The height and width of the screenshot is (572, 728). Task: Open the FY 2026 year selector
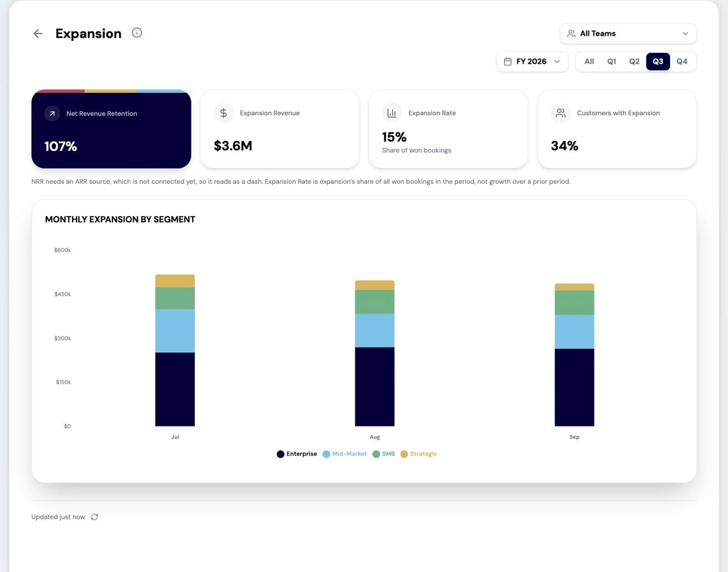coord(532,61)
